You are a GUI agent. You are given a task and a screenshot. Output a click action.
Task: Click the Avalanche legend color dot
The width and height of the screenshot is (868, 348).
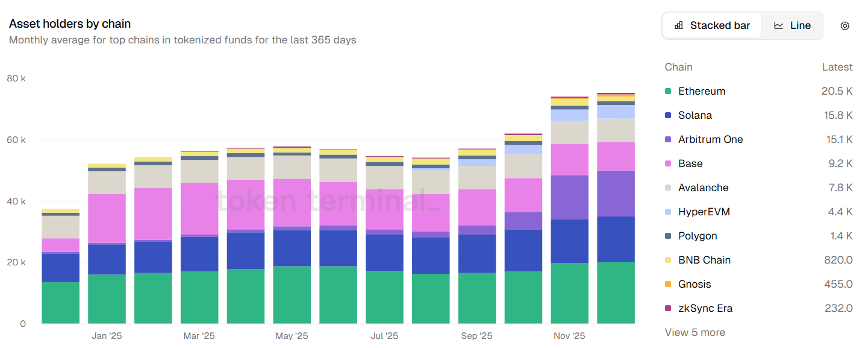pyautogui.click(x=668, y=188)
